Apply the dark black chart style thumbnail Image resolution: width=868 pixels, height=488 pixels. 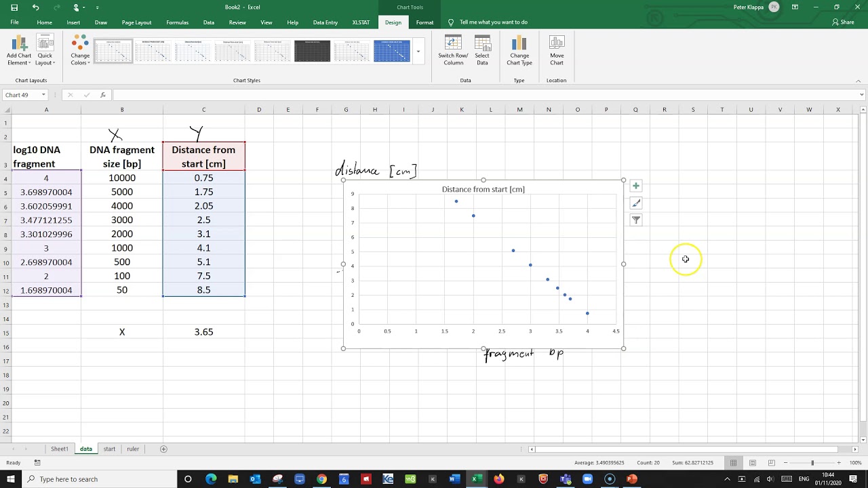(312, 52)
